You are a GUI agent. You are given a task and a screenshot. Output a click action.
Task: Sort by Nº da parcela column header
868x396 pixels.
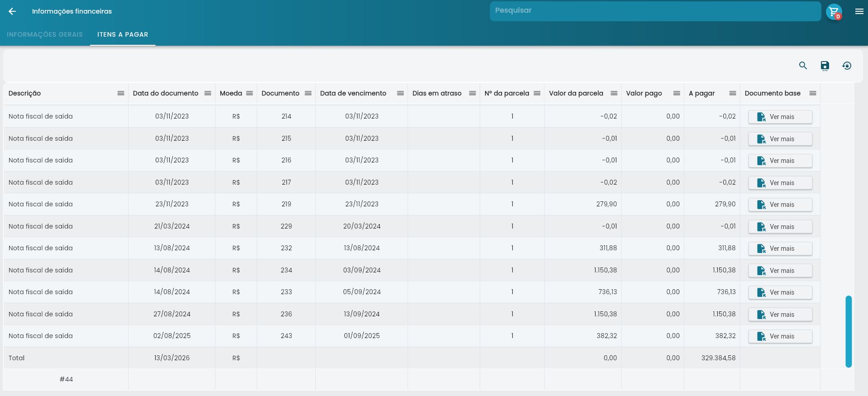point(507,93)
